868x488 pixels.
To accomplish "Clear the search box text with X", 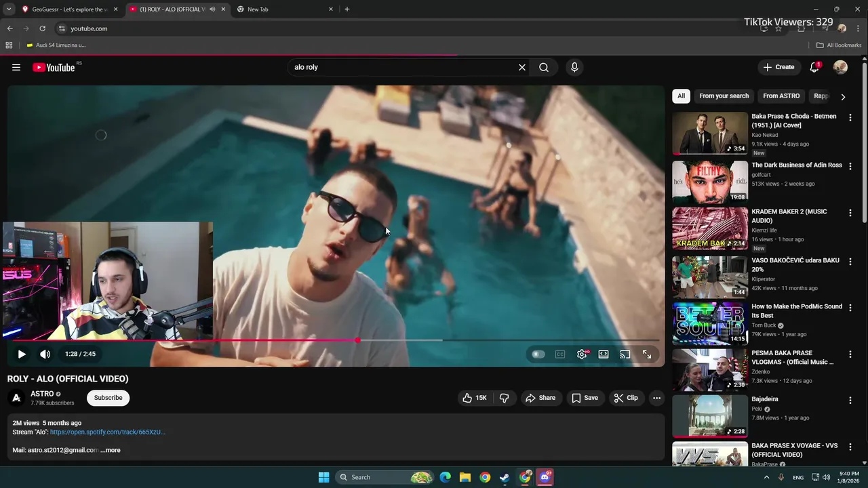I will [522, 67].
